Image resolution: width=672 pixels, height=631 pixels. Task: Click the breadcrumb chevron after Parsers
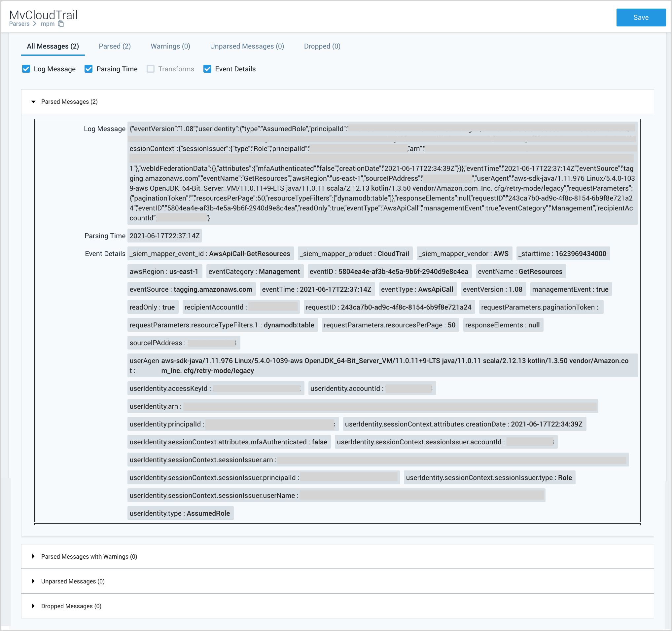point(35,24)
